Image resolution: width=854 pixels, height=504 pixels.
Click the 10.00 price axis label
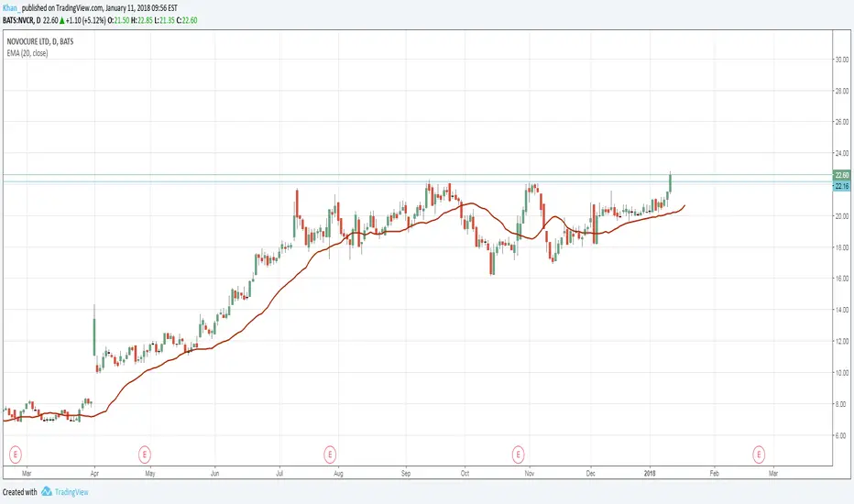point(842,373)
